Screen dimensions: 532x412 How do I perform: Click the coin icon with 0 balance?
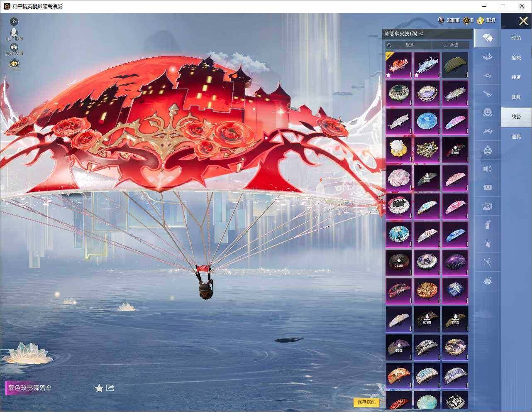coord(466,20)
